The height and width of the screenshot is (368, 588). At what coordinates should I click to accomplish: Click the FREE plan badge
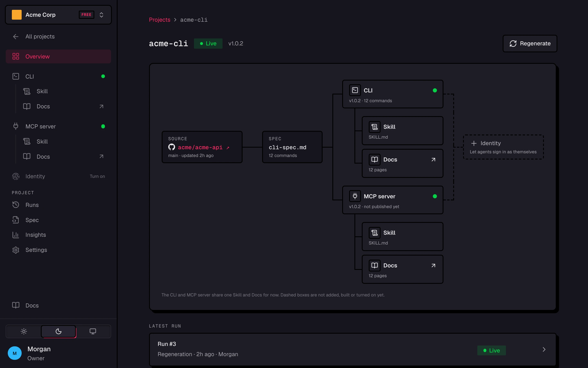click(x=87, y=15)
